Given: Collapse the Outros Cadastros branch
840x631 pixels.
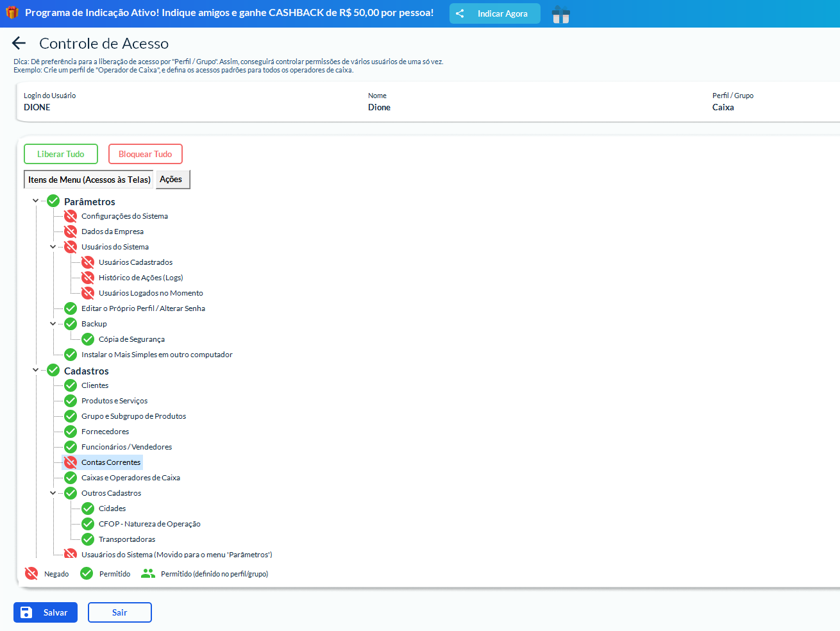Looking at the screenshot, I should coord(53,493).
